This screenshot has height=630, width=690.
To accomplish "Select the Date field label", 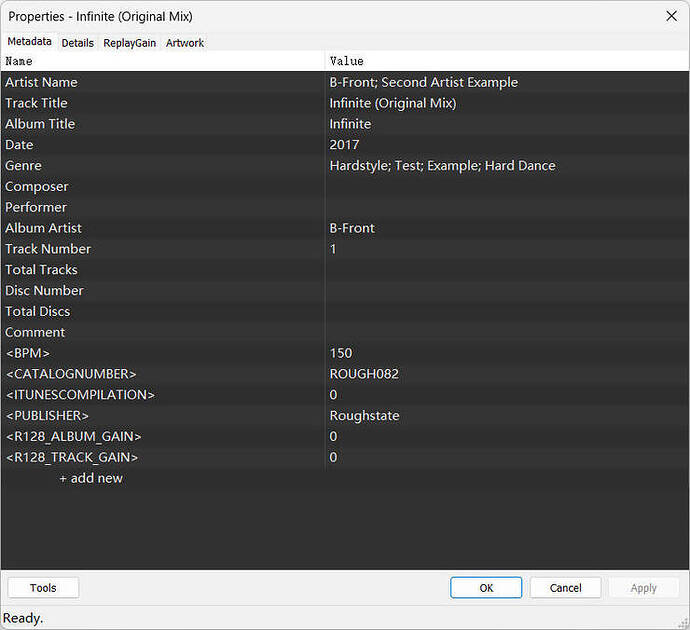I will (19, 145).
